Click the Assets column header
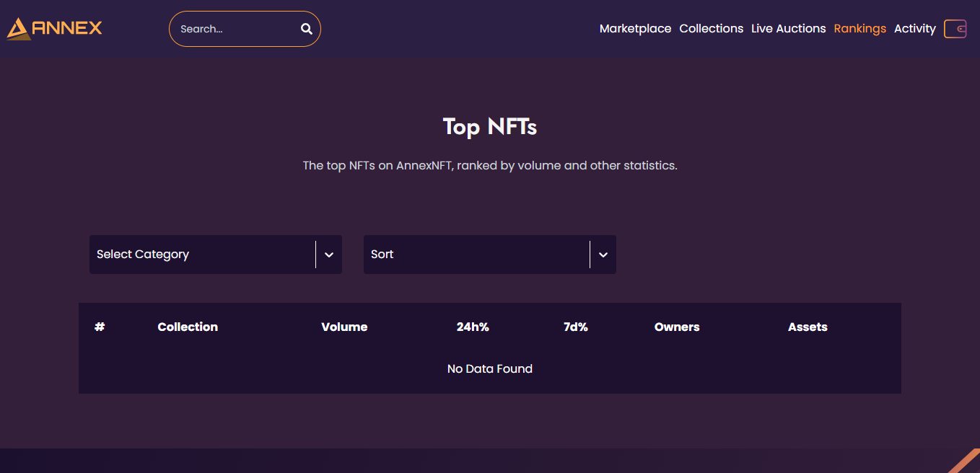Viewport: 980px width, 473px height. click(808, 327)
